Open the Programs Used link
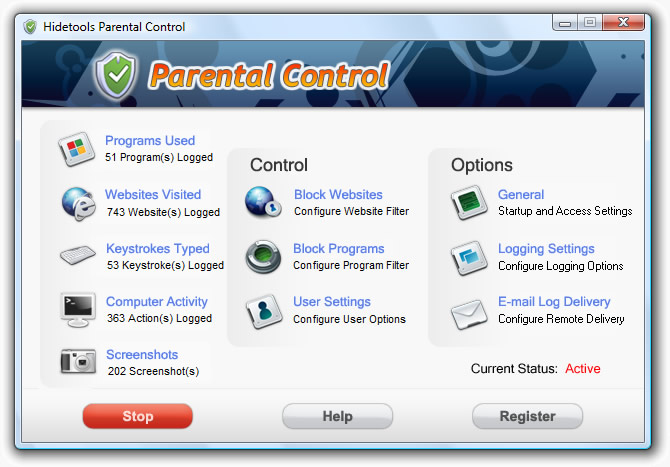This screenshot has height=467, width=670. [x=150, y=141]
